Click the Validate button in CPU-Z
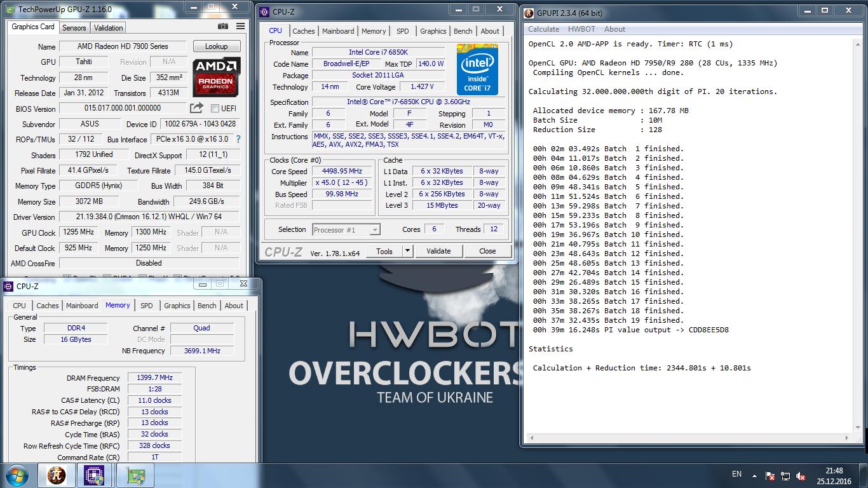Screen dimensions: 868x488 [x=438, y=251]
